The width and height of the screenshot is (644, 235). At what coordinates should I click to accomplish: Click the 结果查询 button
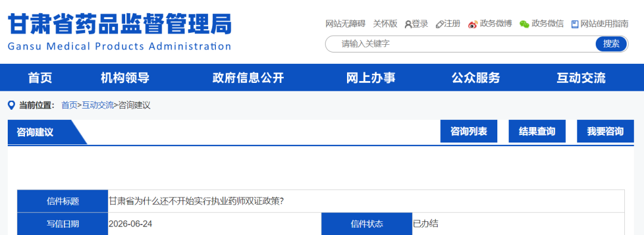click(x=537, y=131)
